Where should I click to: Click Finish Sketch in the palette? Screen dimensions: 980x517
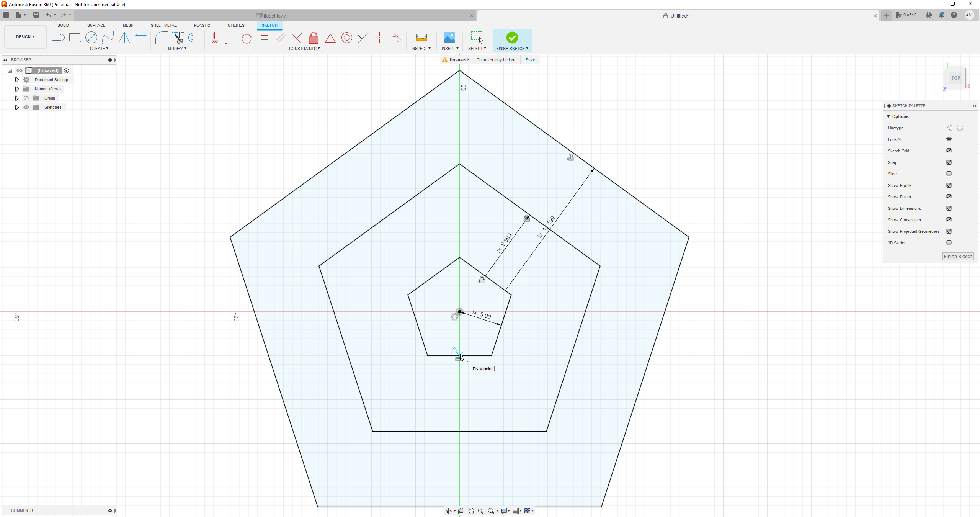tap(958, 256)
